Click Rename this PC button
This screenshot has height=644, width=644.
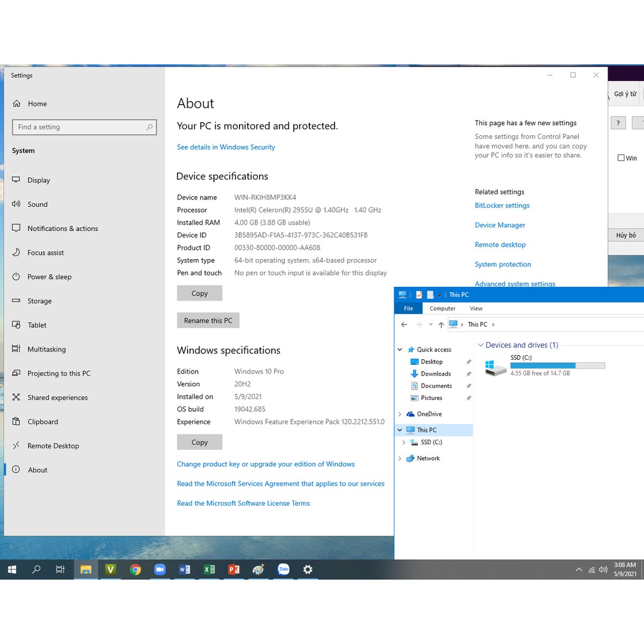[x=208, y=321]
